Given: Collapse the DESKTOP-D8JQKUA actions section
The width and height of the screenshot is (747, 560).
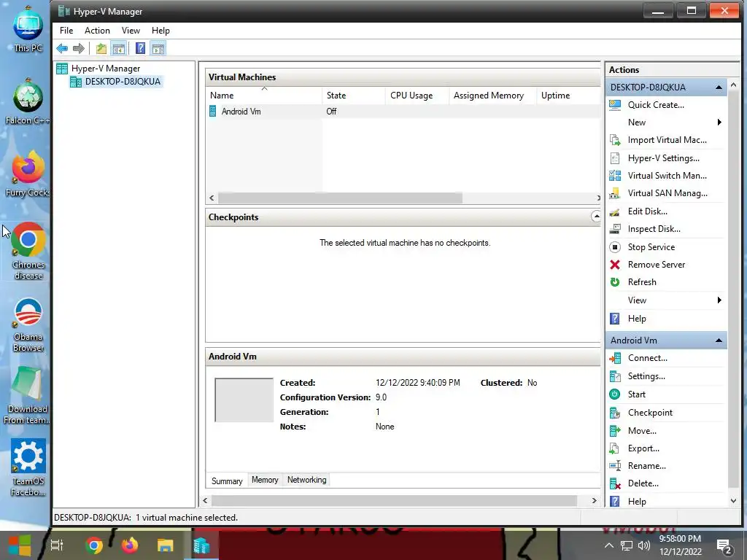Looking at the screenshot, I should (x=719, y=87).
